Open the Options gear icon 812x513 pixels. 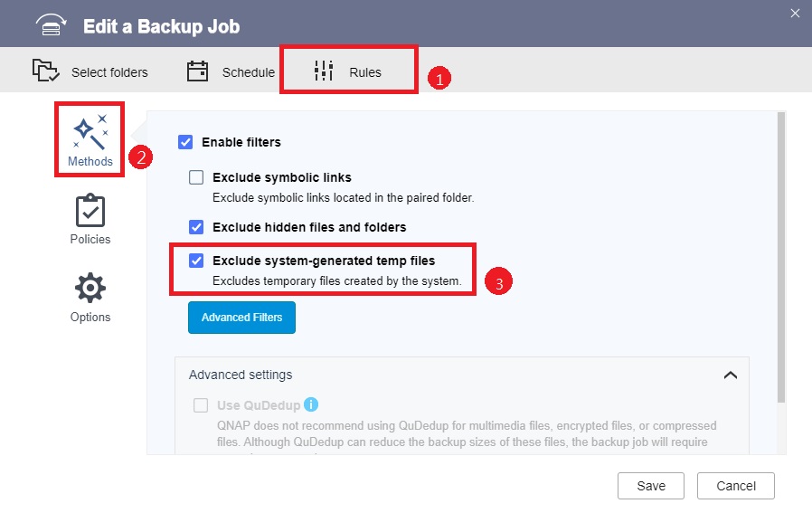point(90,289)
